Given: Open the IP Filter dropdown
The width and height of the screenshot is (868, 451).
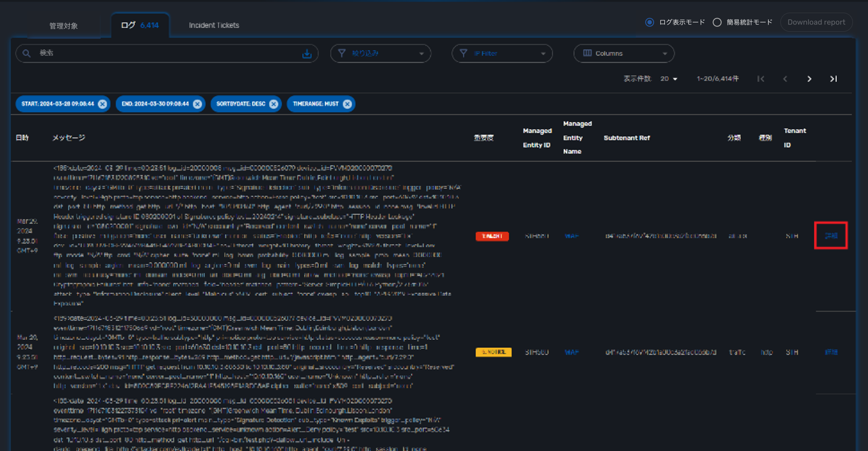Looking at the screenshot, I should point(502,54).
